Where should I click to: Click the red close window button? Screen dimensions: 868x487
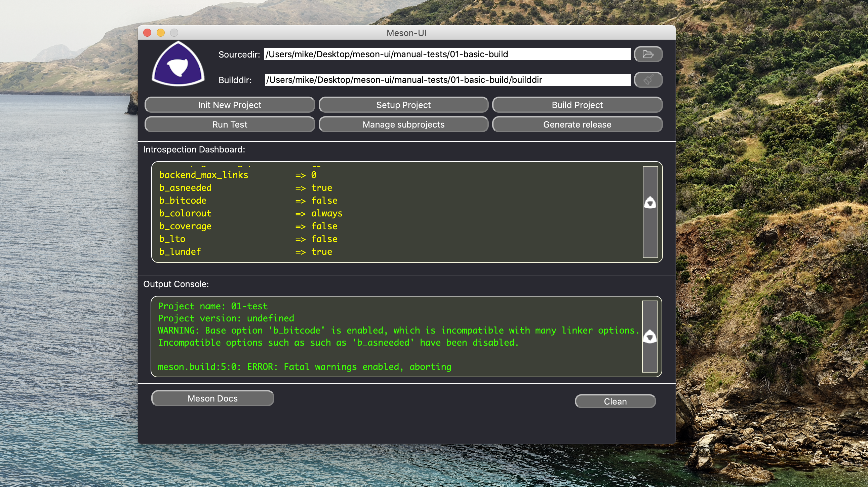pos(147,33)
